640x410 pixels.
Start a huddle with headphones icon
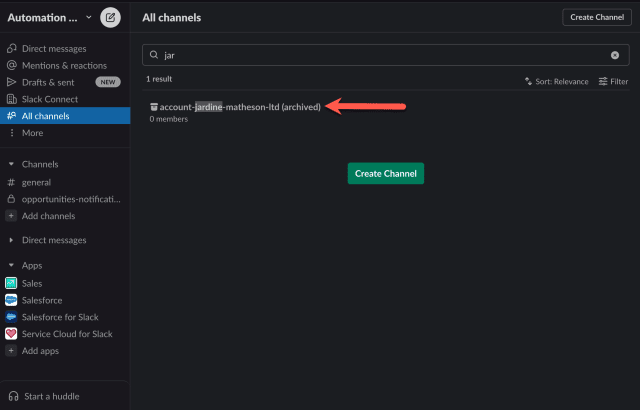click(x=12, y=396)
